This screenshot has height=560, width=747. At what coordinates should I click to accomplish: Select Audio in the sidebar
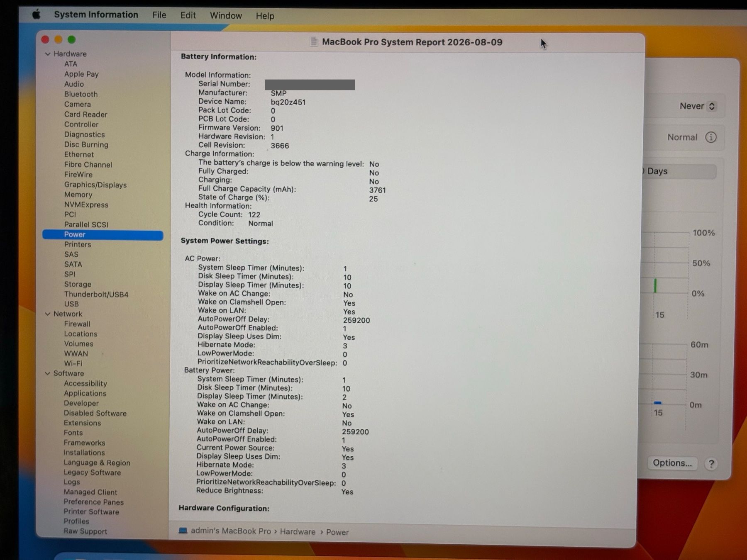point(74,84)
